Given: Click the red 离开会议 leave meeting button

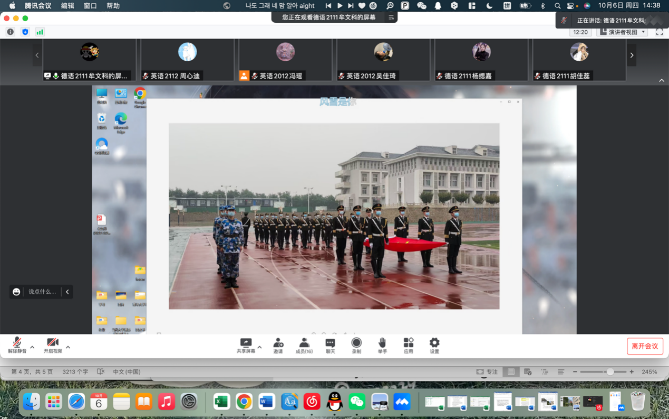Looking at the screenshot, I should tap(644, 345).
